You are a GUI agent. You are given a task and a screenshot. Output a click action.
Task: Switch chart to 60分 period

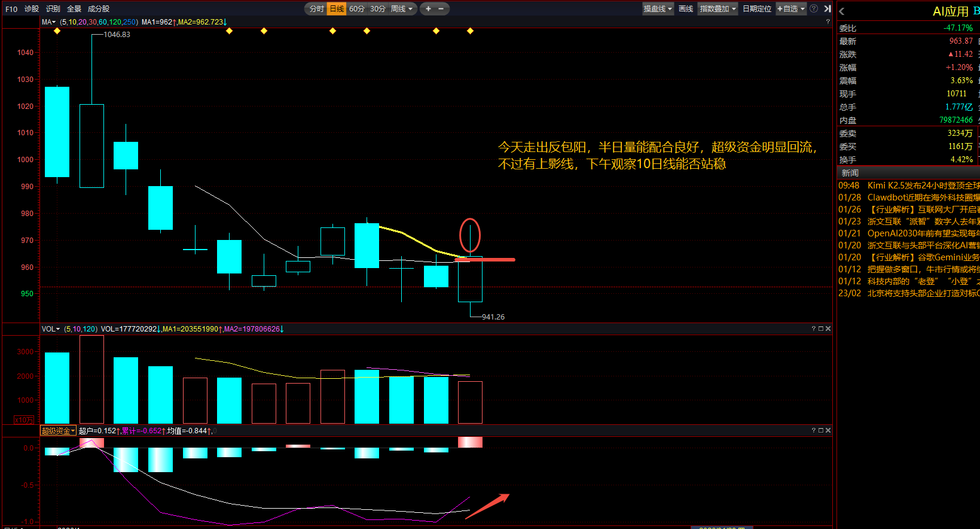357,9
